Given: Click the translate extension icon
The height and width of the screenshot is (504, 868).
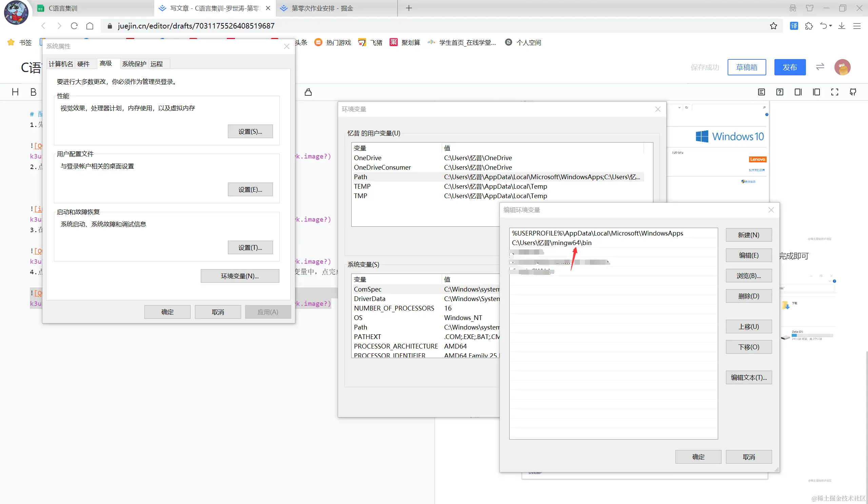Looking at the screenshot, I should coord(794,26).
